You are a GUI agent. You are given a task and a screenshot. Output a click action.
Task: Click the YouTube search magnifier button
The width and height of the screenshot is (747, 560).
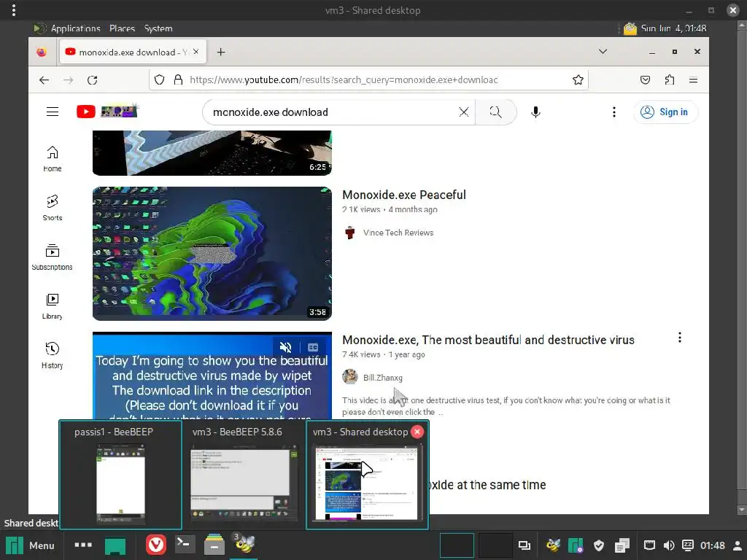click(x=495, y=112)
